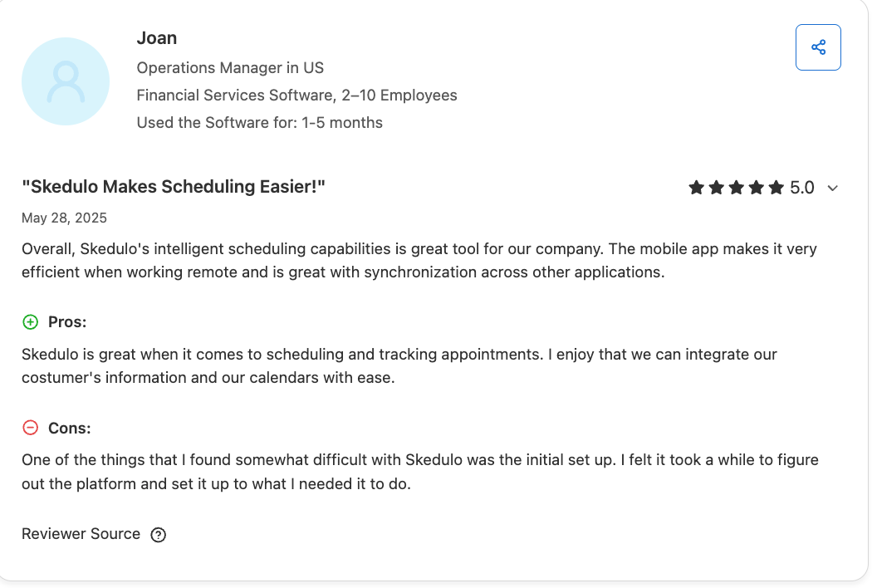
Task: Click "Financial Services Software, 2–10 Employees" line
Action: coord(296,96)
